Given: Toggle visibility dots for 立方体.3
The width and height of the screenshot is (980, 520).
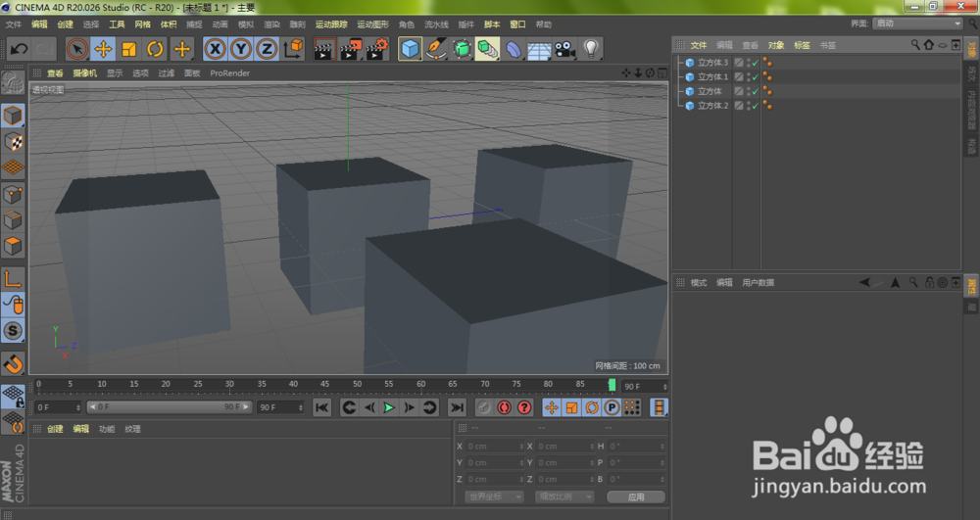Looking at the screenshot, I should (748, 63).
